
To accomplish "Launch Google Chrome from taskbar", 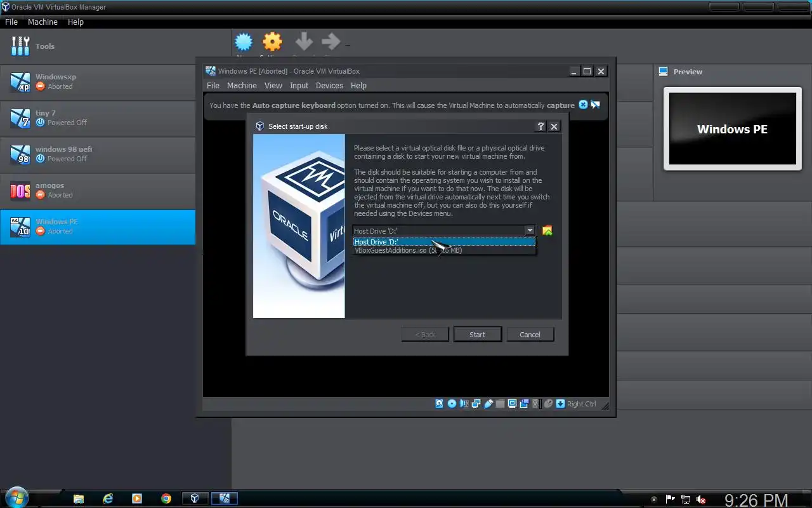I will click(x=166, y=498).
